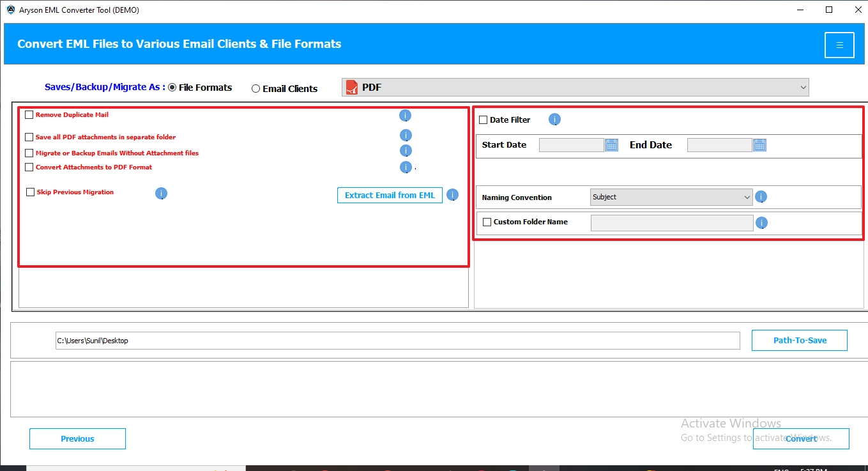Click the Aryson app icon in title bar
The height and width of the screenshot is (471, 868).
click(10, 10)
